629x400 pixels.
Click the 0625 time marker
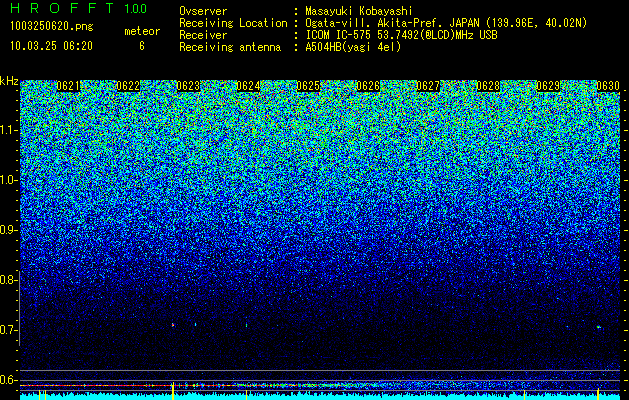[308, 86]
